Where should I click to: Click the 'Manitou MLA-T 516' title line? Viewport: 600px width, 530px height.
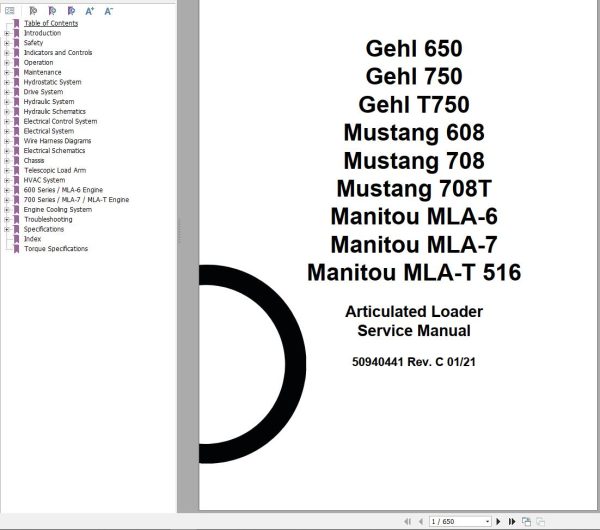coord(414,272)
